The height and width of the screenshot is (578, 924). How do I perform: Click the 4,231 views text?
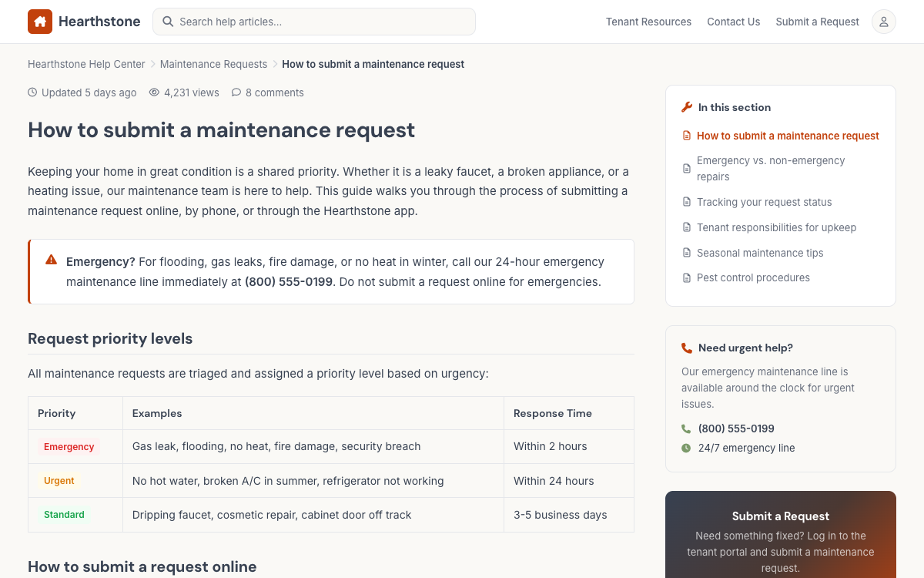coord(192,92)
